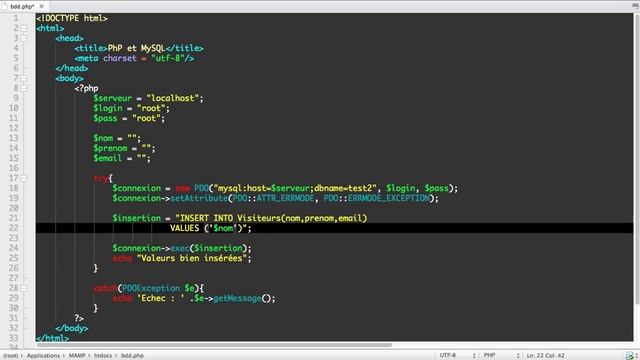Click the "utf-8" charset value

(168, 58)
